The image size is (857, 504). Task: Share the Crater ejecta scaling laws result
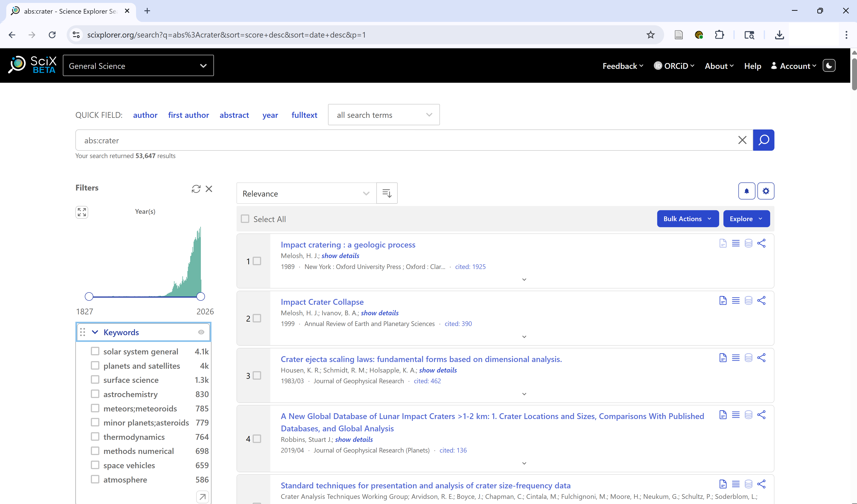[x=761, y=358]
